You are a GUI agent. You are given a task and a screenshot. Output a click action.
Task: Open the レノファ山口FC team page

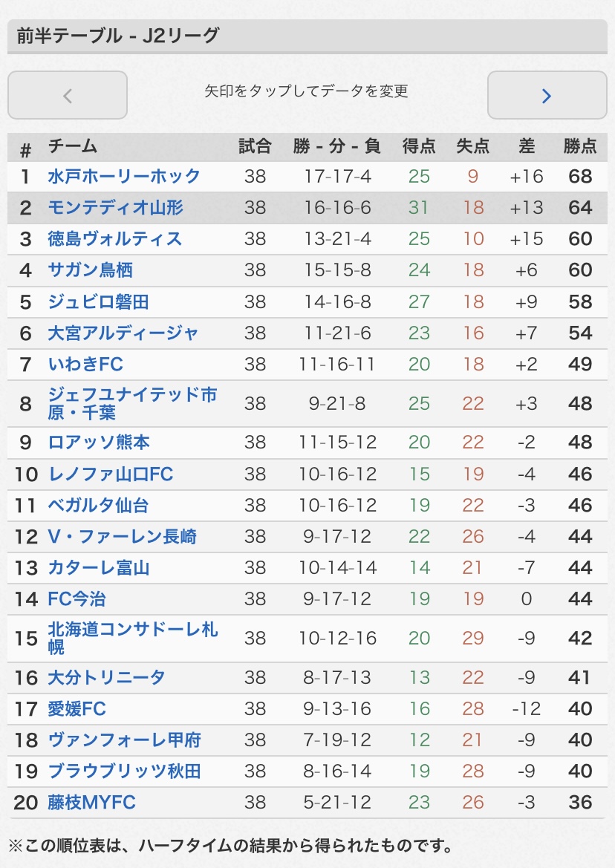[111, 474]
